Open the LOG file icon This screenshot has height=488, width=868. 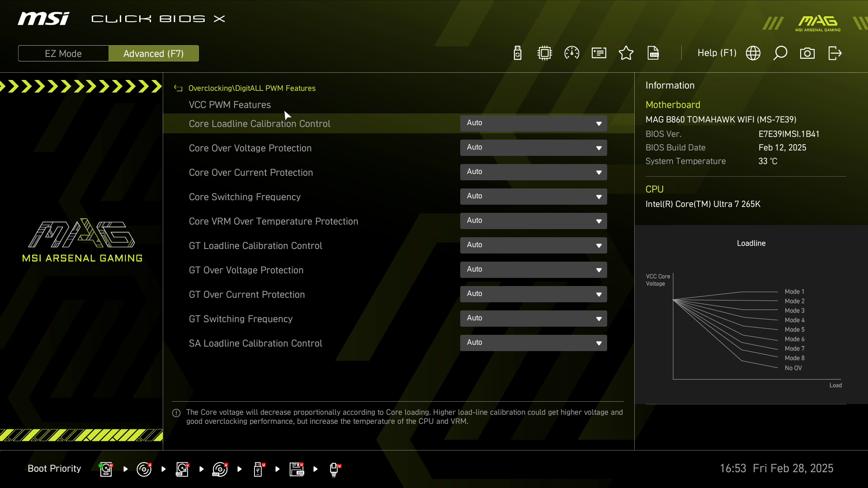point(653,53)
